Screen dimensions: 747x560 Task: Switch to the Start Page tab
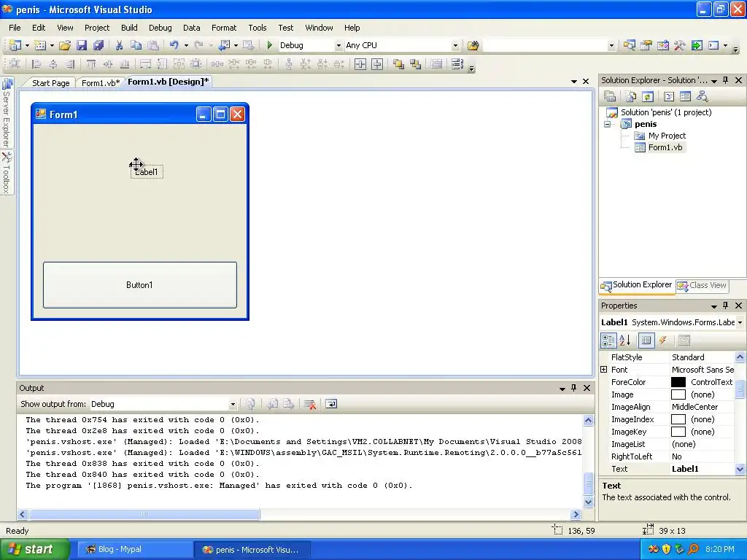50,83
